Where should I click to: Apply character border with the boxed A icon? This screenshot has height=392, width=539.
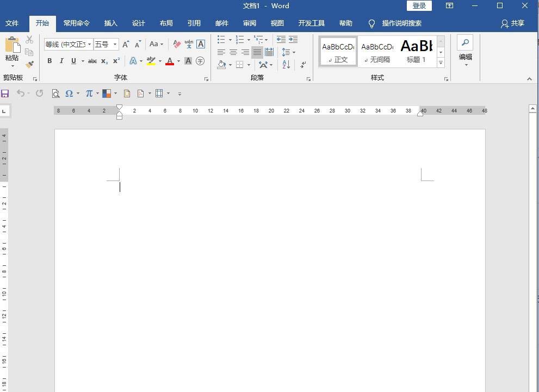[201, 44]
